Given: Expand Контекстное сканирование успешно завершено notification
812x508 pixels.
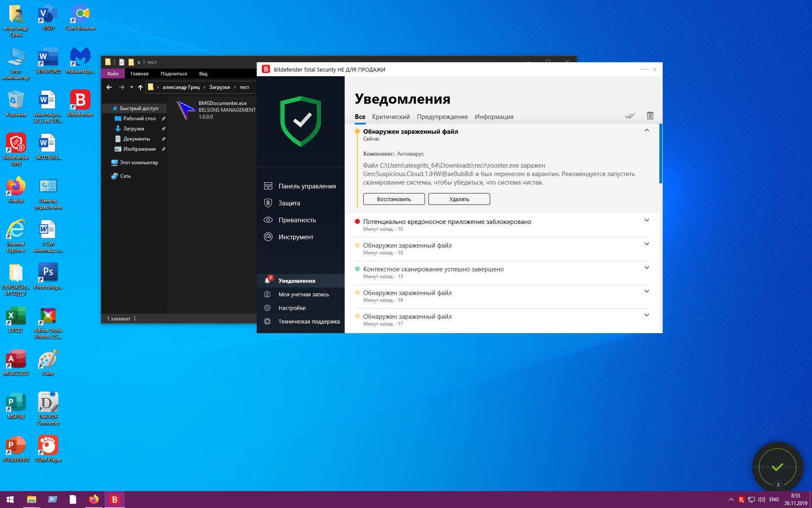Looking at the screenshot, I should coord(647,268).
